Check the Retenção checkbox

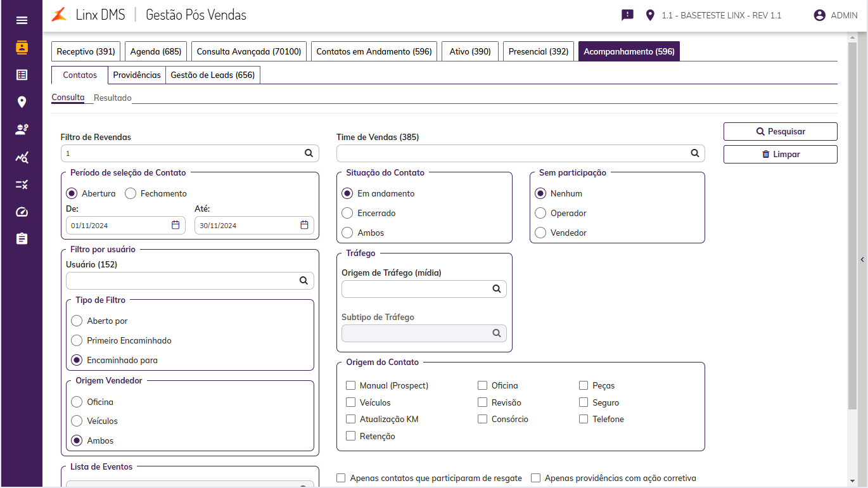(x=350, y=436)
